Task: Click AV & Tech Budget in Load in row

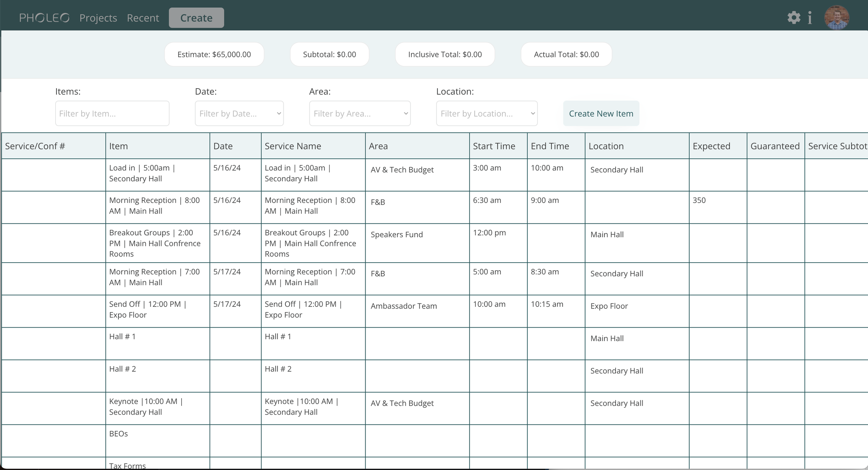Action: click(x=417, y=175)
